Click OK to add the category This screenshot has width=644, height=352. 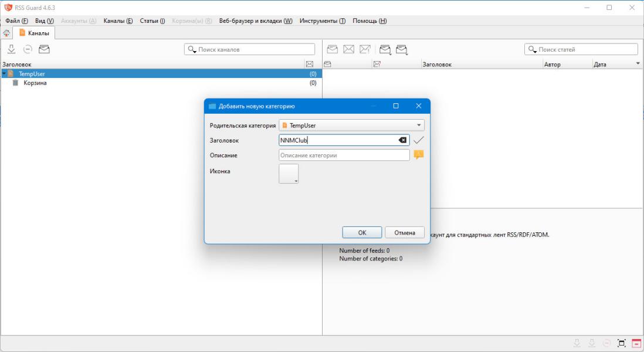(362, 232)
